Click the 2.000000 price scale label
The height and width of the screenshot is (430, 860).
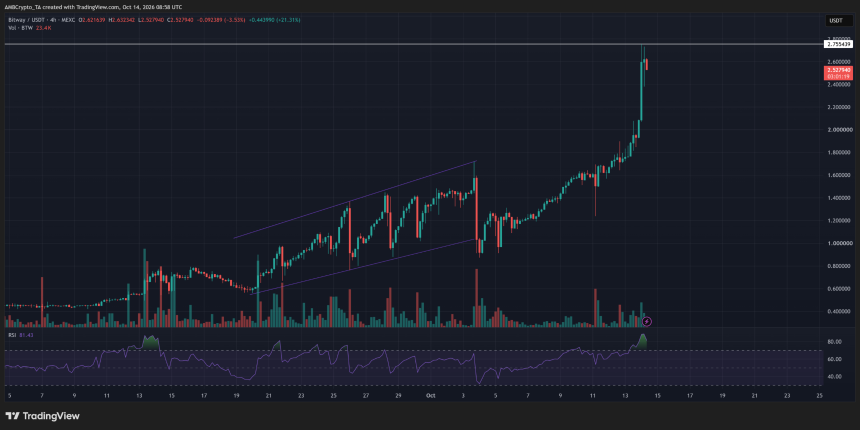[x=839, y=130]
